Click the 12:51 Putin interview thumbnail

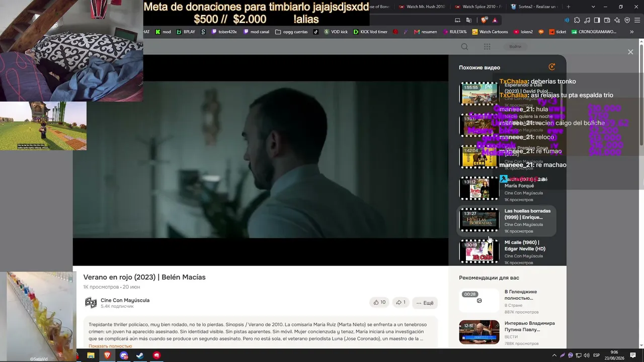coord(479,332)
